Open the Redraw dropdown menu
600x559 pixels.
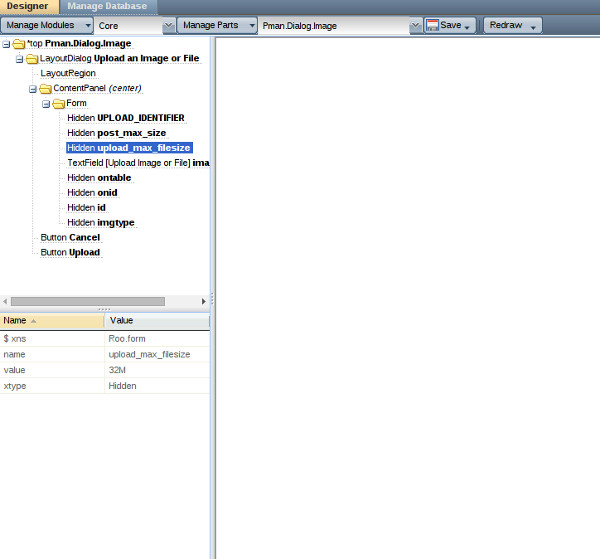pos(513,25)
